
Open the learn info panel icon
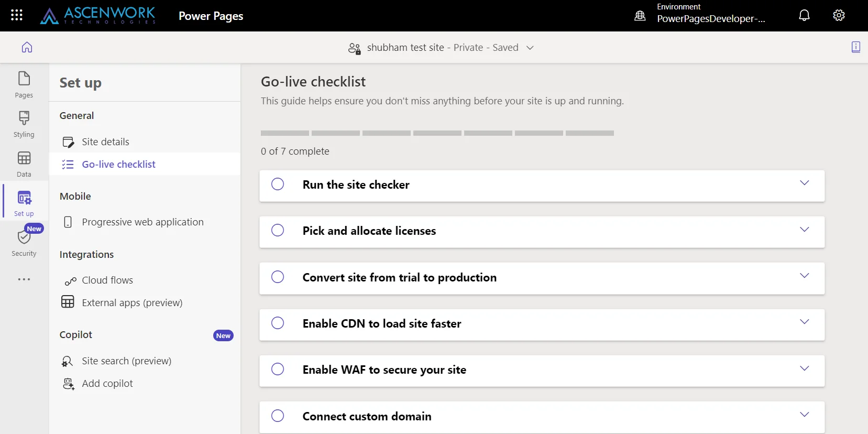tap(856, 47)
